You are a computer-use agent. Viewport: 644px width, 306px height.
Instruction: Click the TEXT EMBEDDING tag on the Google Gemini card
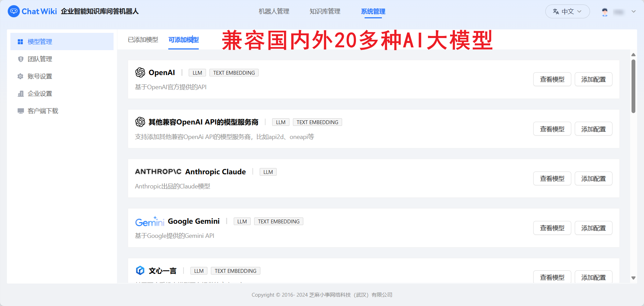pos(279,221)
